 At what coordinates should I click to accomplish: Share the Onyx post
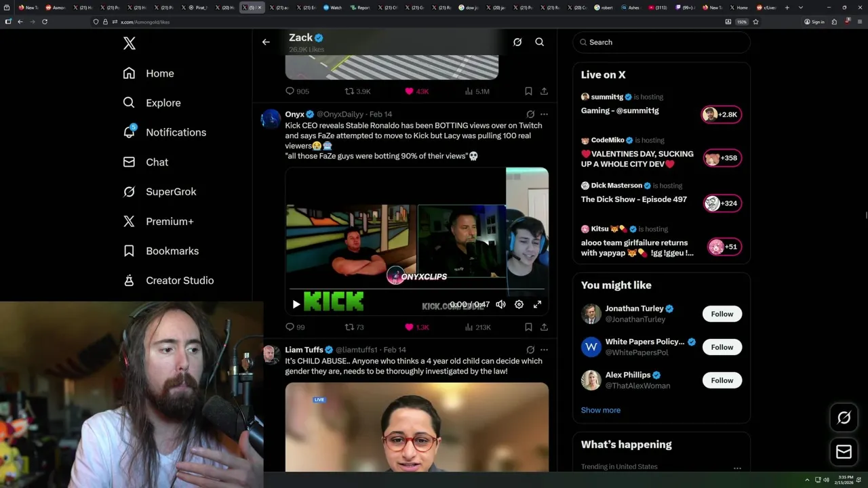point(544,327)
